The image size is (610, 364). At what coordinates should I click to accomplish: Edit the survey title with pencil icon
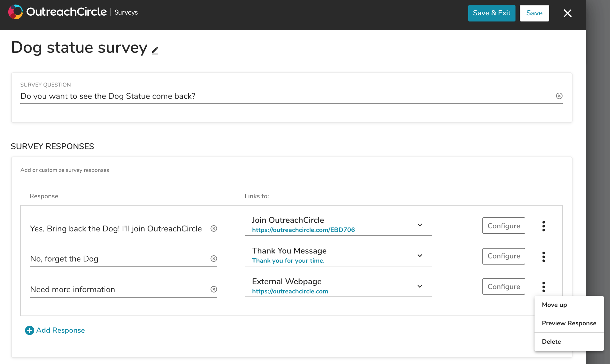(x=155, y=50)
